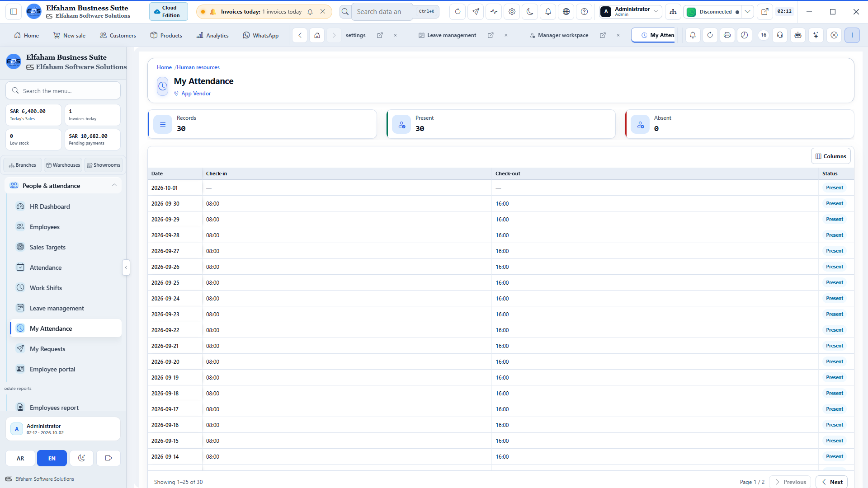Click the forward arrow in tab bar
868x488 pixels.
pyautogui.click(x=334, y=35)
